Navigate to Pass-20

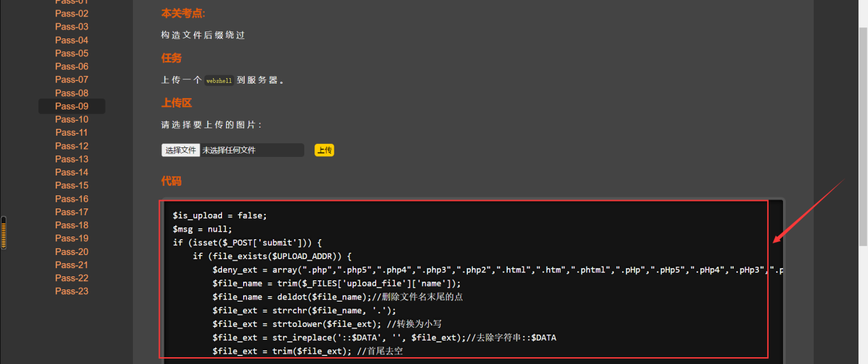[72, 252]
